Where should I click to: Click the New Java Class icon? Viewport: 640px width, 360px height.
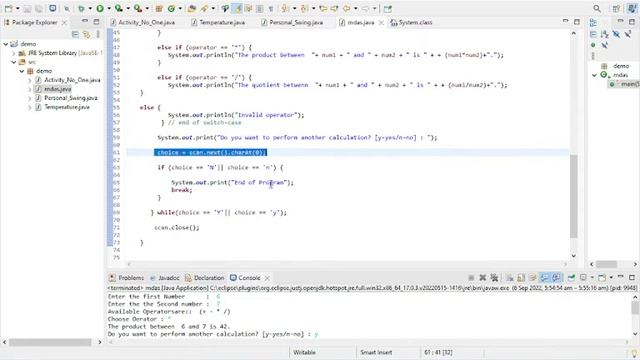pos(171,9)
